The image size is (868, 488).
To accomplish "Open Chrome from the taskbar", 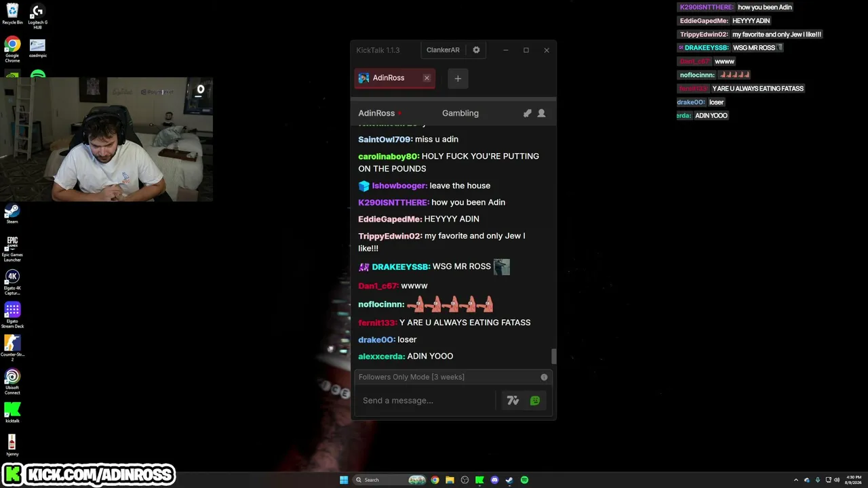I will click(435, 480).
